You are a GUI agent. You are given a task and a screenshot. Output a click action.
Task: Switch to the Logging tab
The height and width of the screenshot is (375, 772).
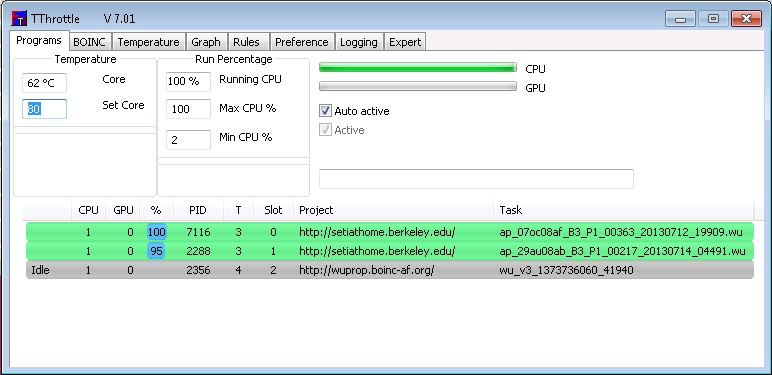[x=358, y=42]
